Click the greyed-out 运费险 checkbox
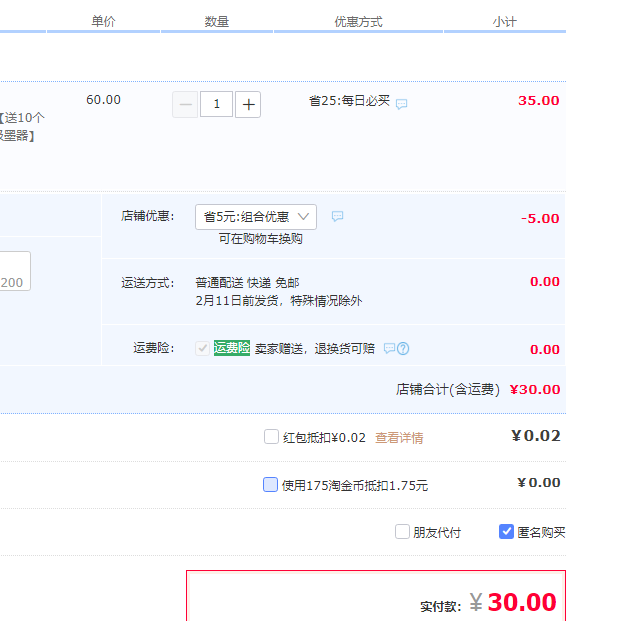The width and height of the screenshot is (625, 621). [x=203, y=348]
